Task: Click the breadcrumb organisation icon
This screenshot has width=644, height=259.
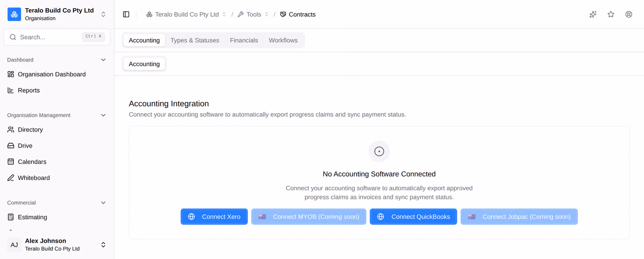Action: click(x=149, y=15)
